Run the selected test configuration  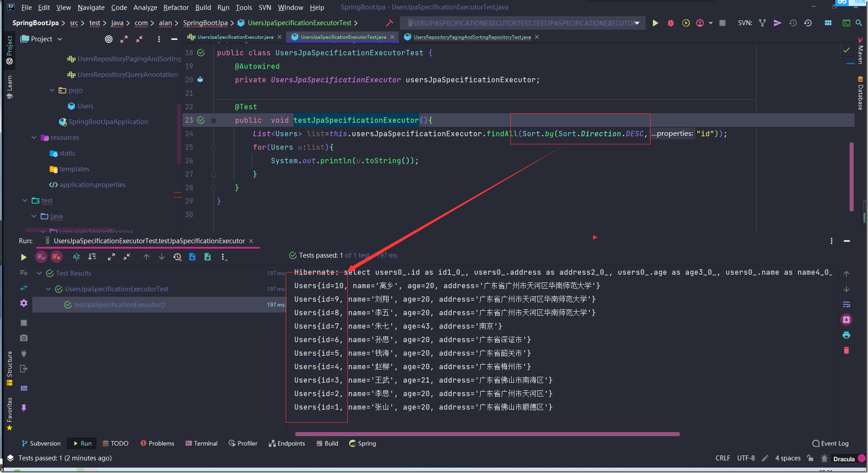point(655,23)
